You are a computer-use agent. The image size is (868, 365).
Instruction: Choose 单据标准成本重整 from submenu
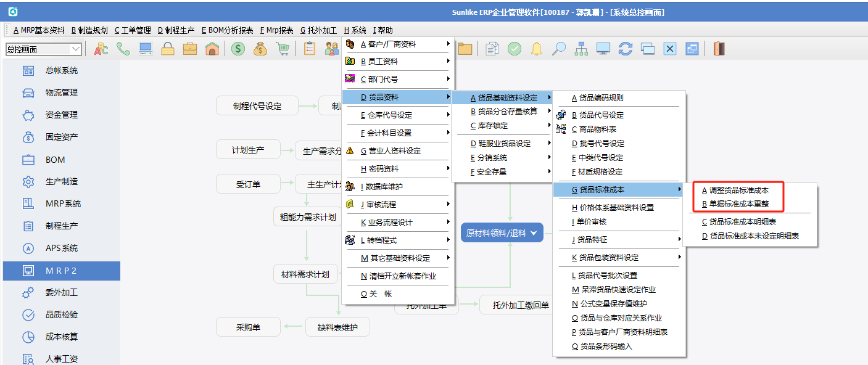739,204
